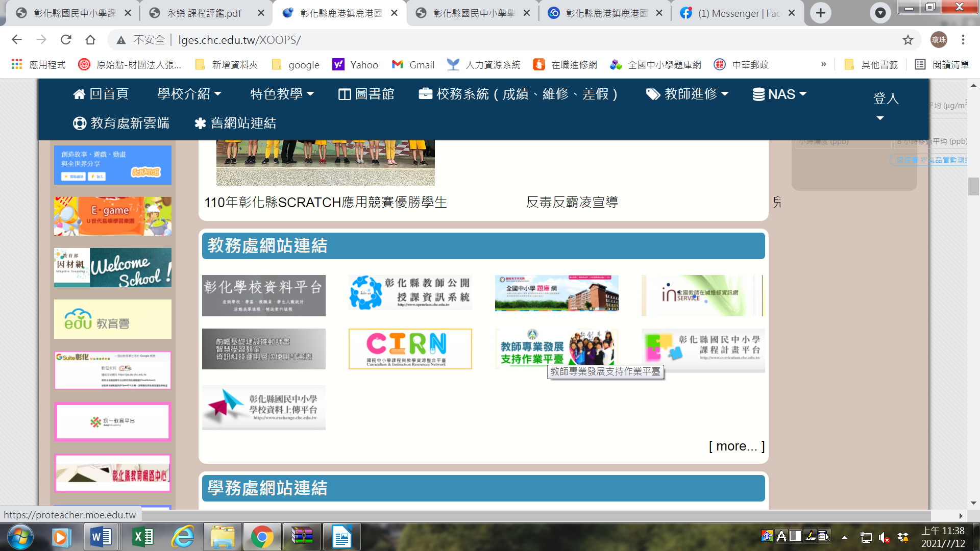Open File Explorer from the taskbar
This screenshot has width=980, height=551.
tap(222, 537)
